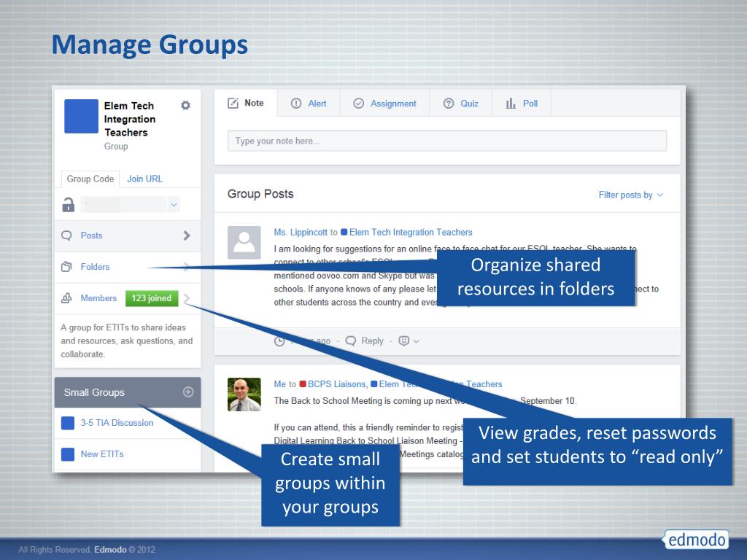Click the Members people icon

click(x=66, y=298)
